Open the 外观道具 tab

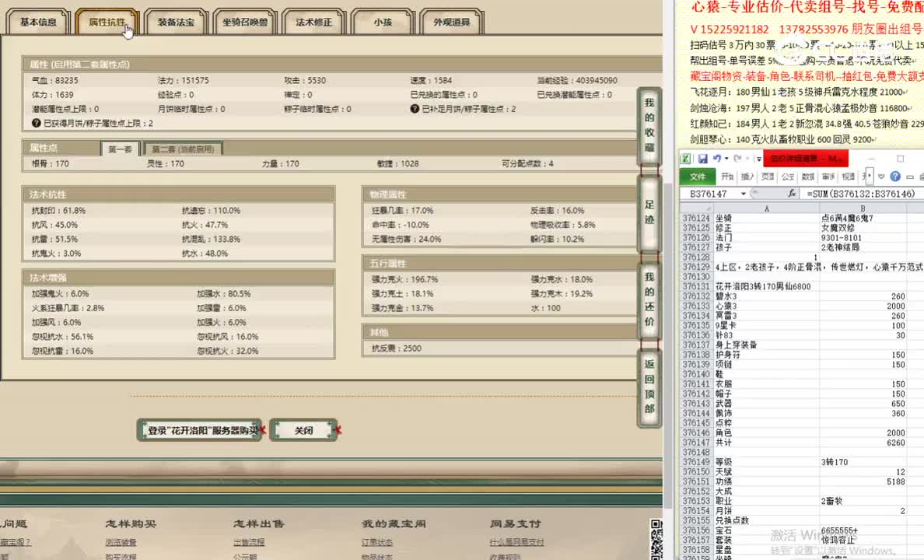coord(451,23)
